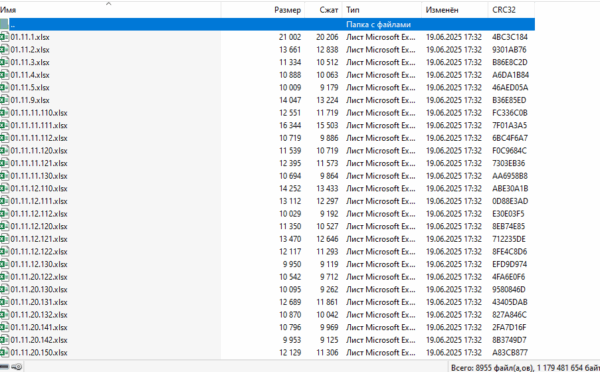This screenshot has height=372, width=600.
Task: Click the Excel icon of 01.11.12.120.xlsx
Action: [4, 227]
